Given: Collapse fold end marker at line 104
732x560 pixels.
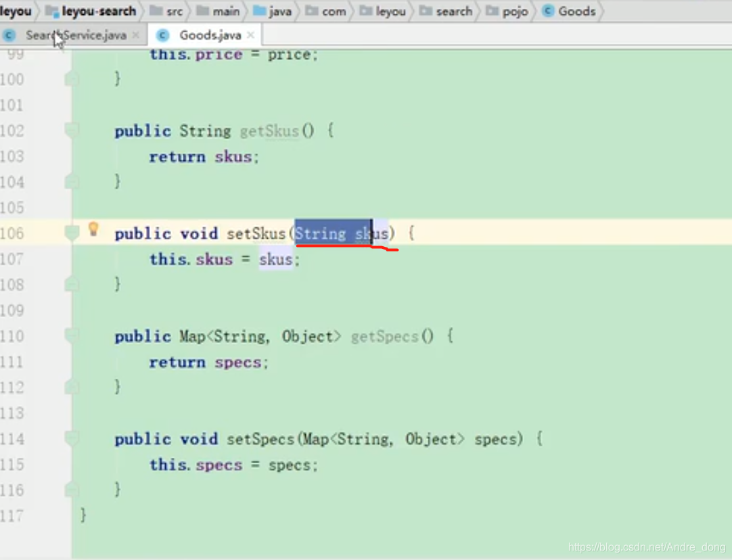Looking at the screenshot, I should (x=72, y=181).
